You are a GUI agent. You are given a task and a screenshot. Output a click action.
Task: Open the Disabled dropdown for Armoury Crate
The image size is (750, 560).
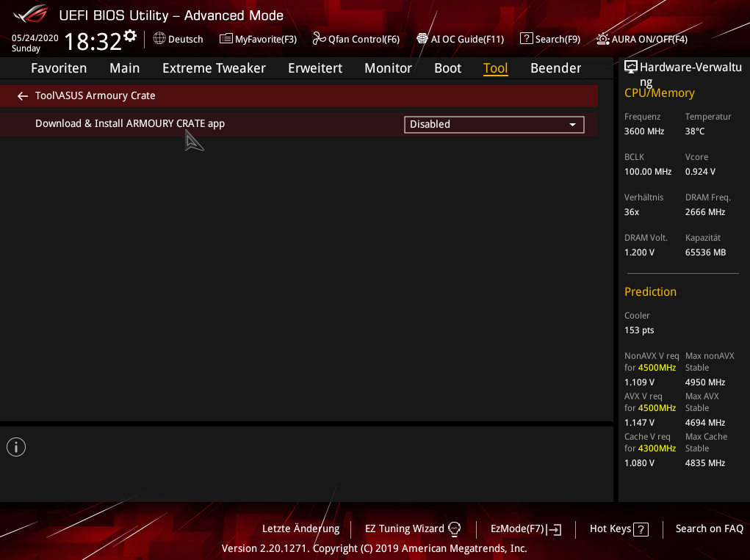point(494,125)
